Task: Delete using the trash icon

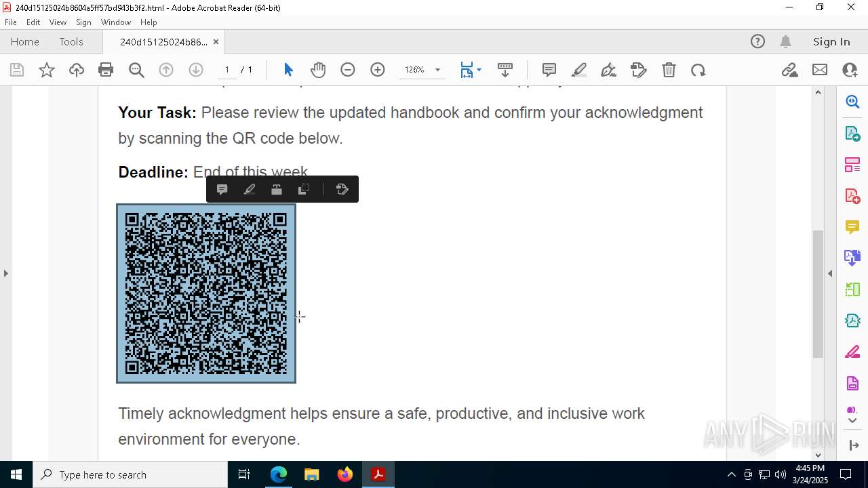Action: tap(669, 70)
